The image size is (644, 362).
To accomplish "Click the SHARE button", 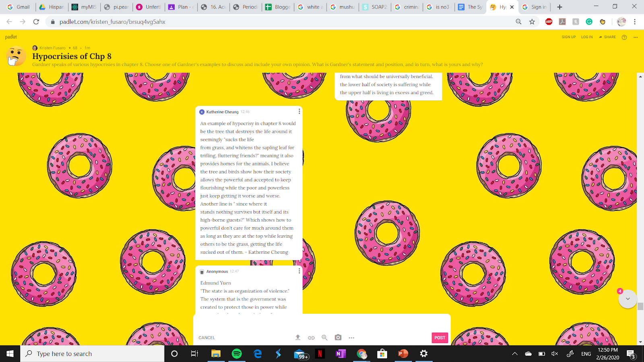I will click(x=607, y=37).
